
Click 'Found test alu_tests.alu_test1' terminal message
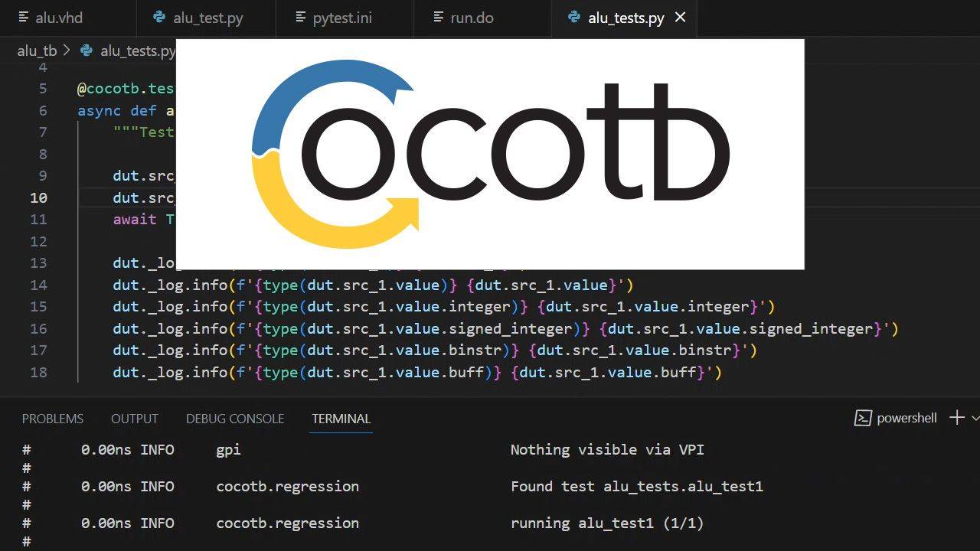pos(637,487)
